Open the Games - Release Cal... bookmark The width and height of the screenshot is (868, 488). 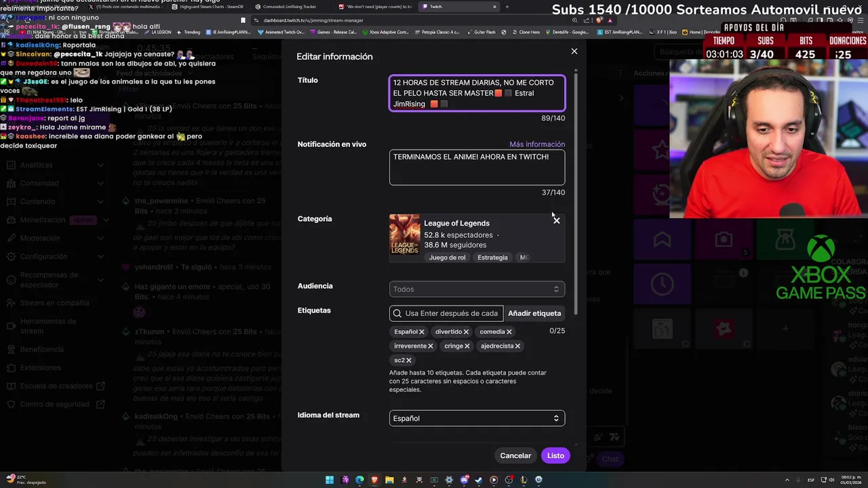pos(333,32)
